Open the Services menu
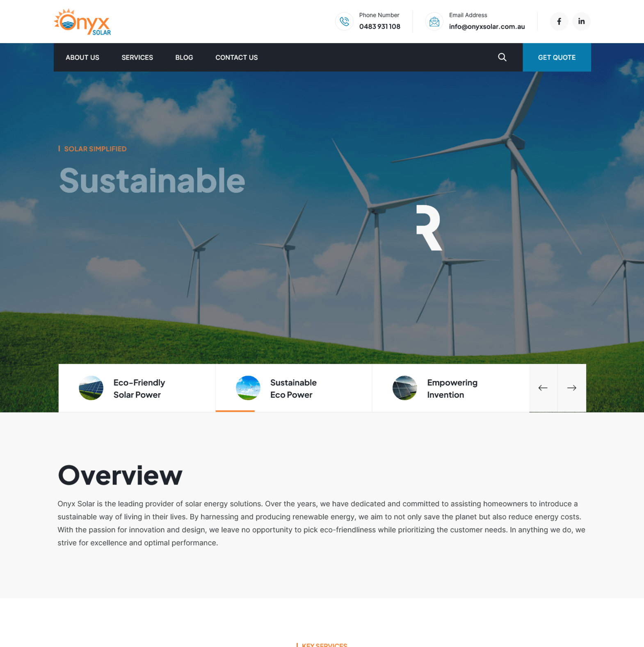 point(137,57)
